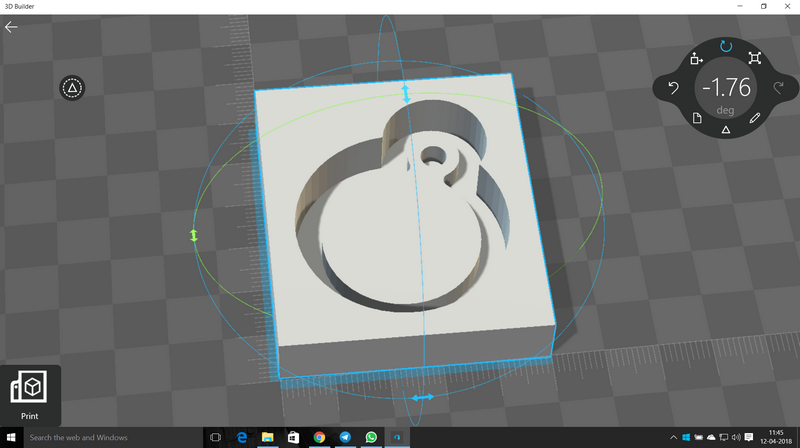Screen dimensions: 800x448
Task: Select the Scale tool in radial menu
Action: (x=755, y=58)
